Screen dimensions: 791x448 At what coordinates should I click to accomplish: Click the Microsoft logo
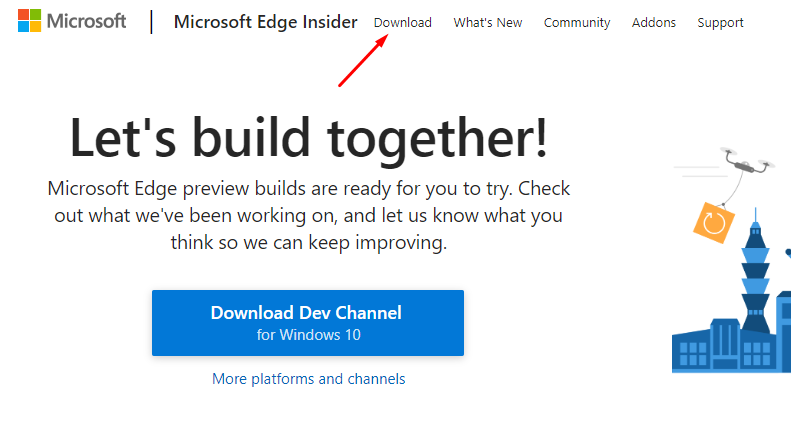point(72,21)
